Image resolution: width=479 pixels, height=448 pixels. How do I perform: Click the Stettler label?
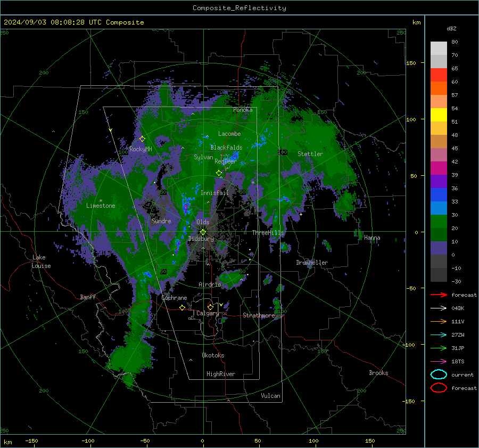(x=310, y=154)
